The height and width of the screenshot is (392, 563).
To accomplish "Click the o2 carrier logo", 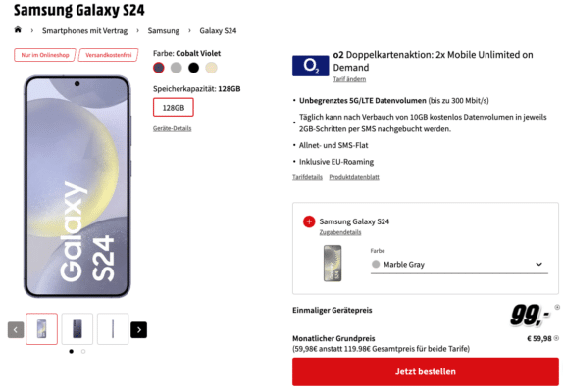I will click(310, 66).
